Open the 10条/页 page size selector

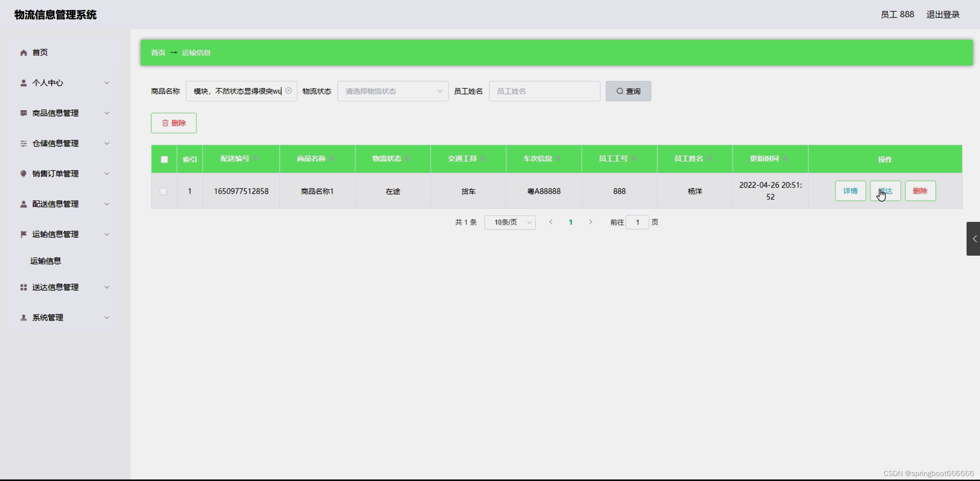coord(509,222)
